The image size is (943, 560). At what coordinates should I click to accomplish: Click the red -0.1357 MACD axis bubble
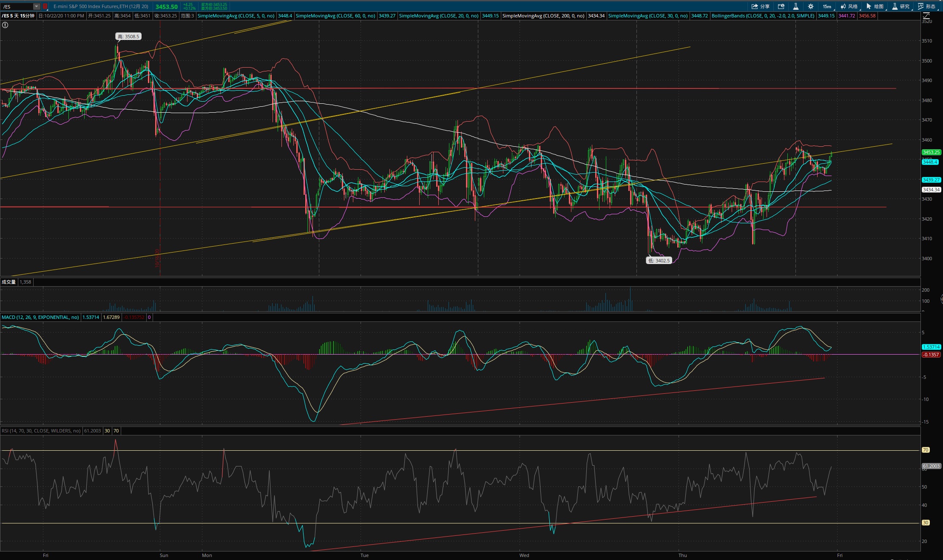coord(931,355)
